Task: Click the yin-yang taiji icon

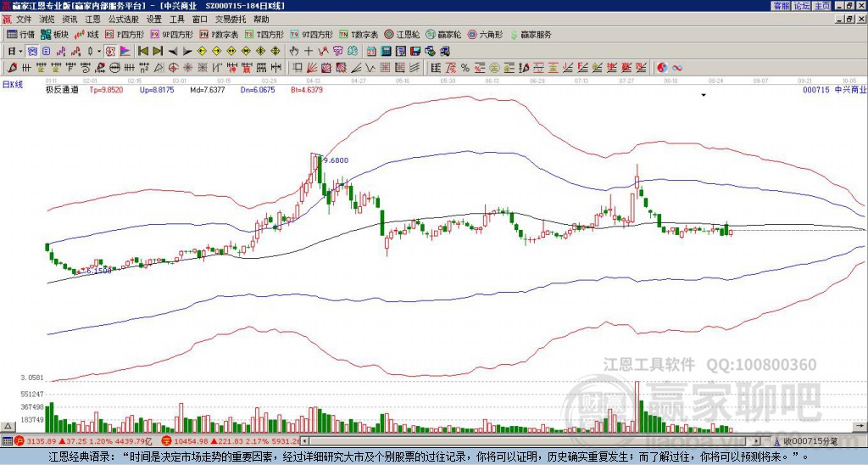Action: click(662, 68)
